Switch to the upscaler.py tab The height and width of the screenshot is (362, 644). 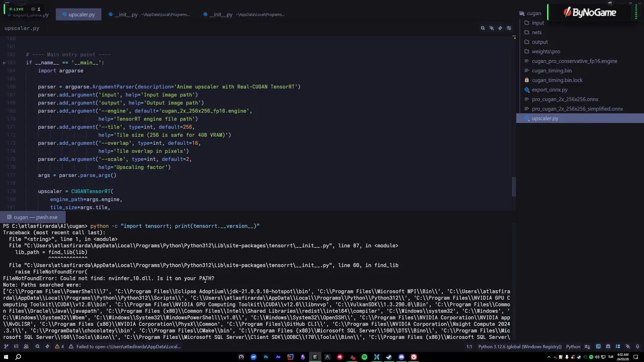click(78, 14)
